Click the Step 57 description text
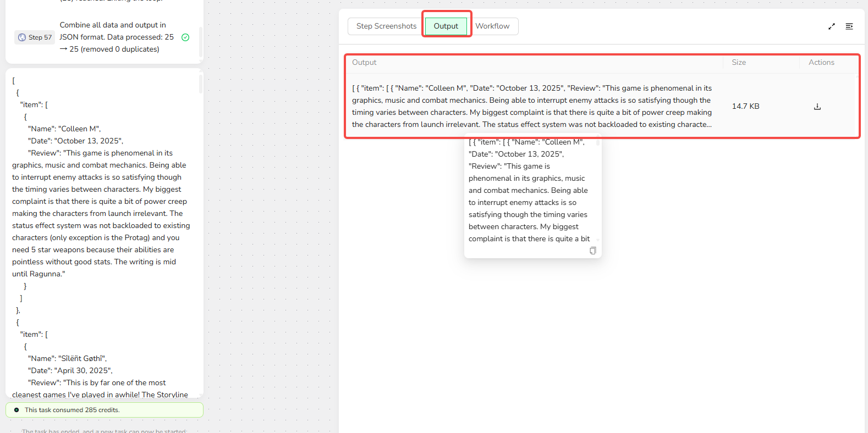 (x=116, y=37)
